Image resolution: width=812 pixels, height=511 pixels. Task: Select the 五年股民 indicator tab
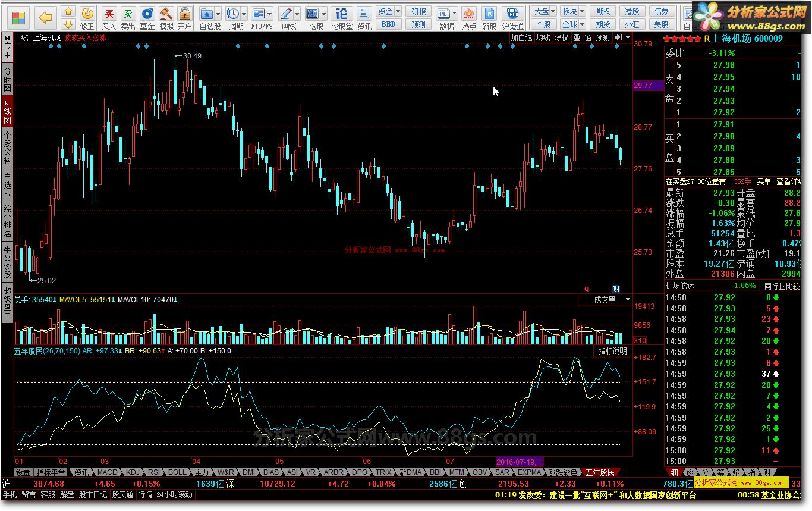(600, 472)
